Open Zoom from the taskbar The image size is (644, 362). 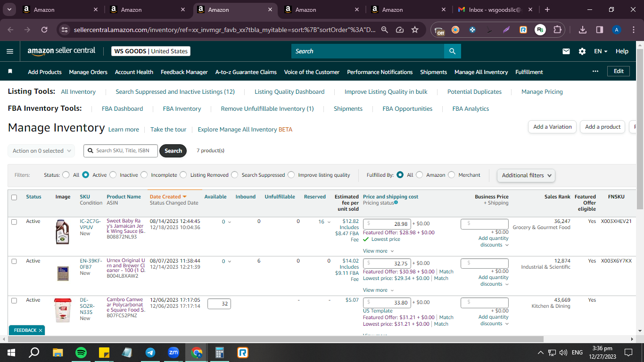point(173,352)
